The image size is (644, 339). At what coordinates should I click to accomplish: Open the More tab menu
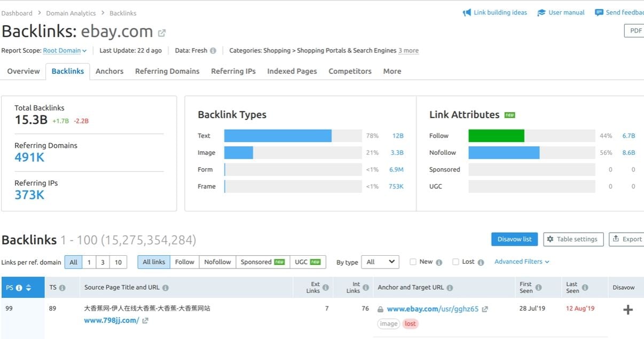click(x=392, y=71)
